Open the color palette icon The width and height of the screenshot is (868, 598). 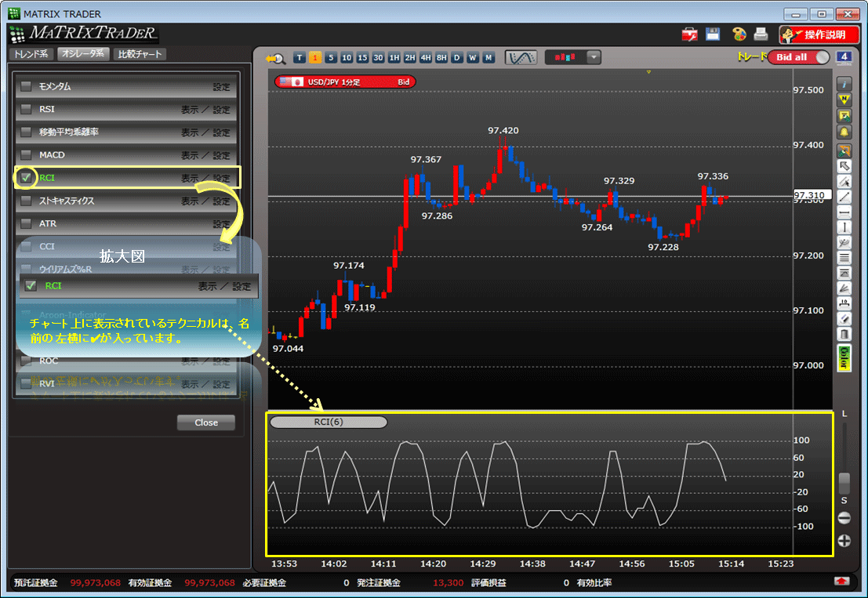739,34
